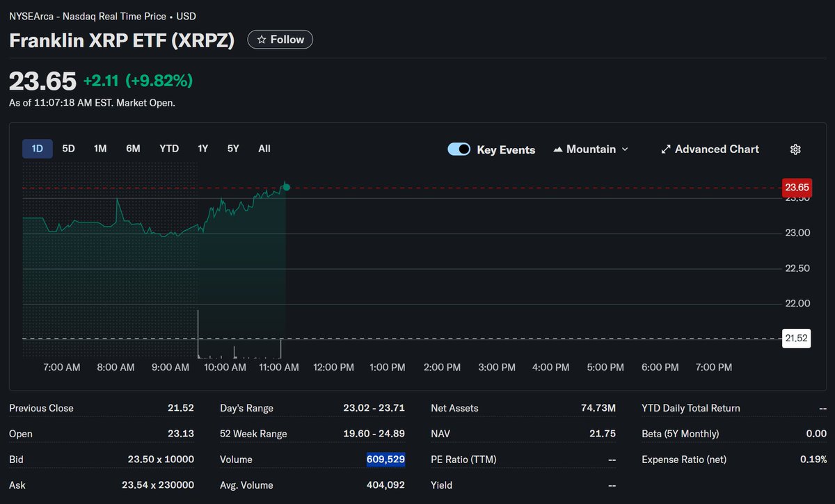Click the 10:00 AM axis label
This screenshot has height=504, width=835.
pyautogui.click(x=225, y=367)
